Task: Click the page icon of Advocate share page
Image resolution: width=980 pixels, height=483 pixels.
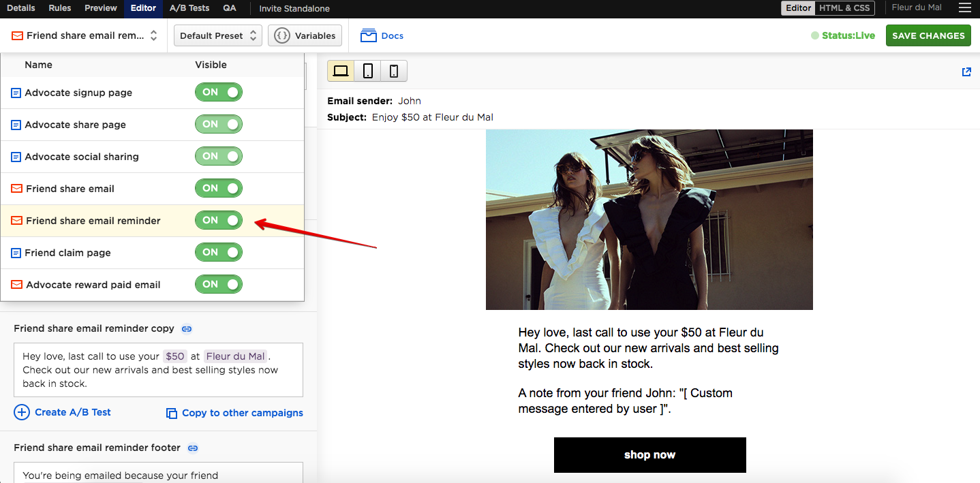Action: [x=16, y=125]
